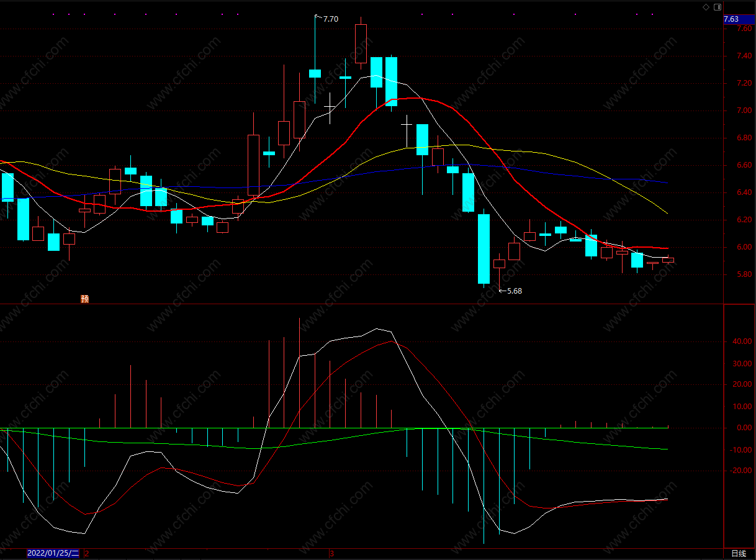Click the 2022/01/25 date label

53,553
